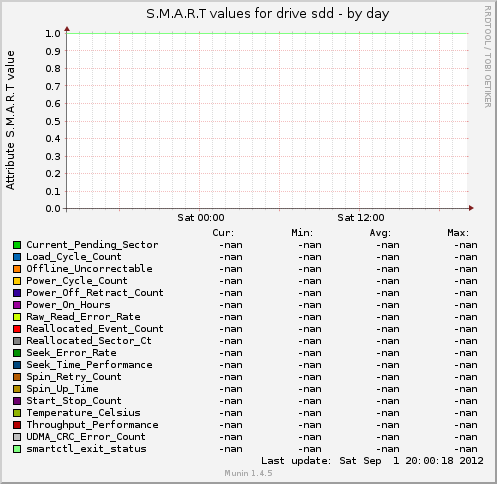Click Min value for Seek_Error_Rate
The image size is (497, 484).
tap(310, 353)
